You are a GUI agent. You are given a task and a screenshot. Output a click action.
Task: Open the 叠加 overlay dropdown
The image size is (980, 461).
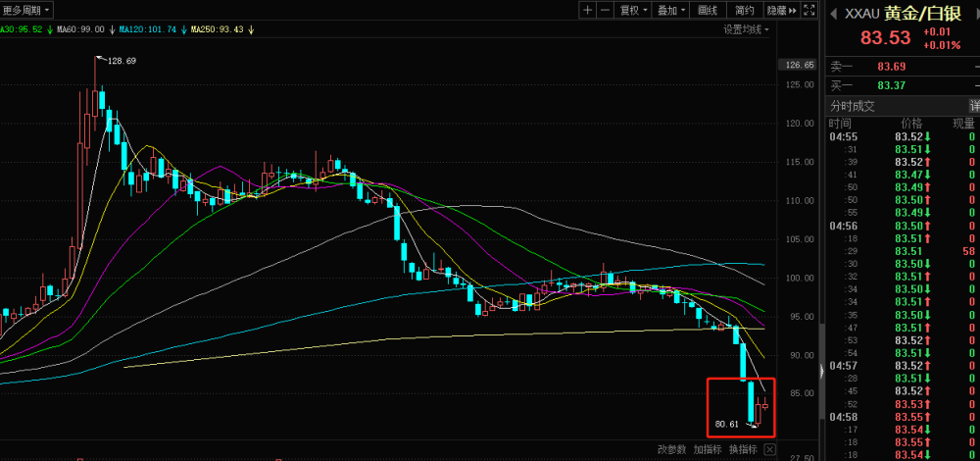pos(670,10)
